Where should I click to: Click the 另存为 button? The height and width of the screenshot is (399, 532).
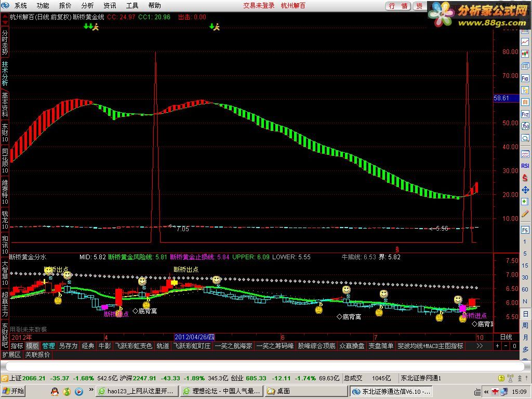(68, 345)
